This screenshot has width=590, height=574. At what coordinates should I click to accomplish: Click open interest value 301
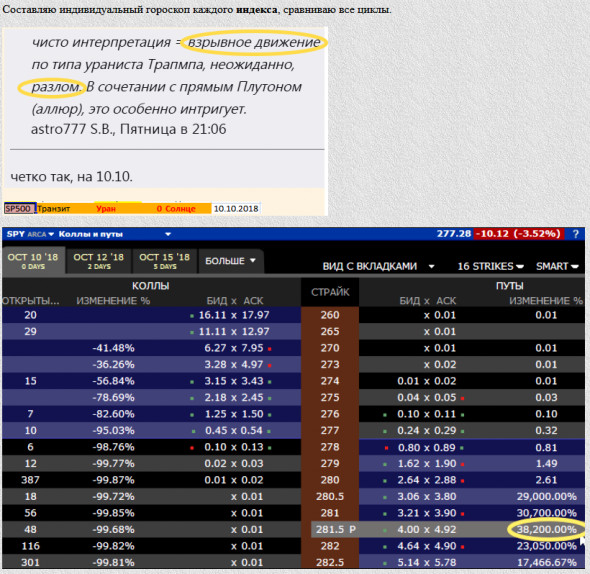(x=30, y=562)
